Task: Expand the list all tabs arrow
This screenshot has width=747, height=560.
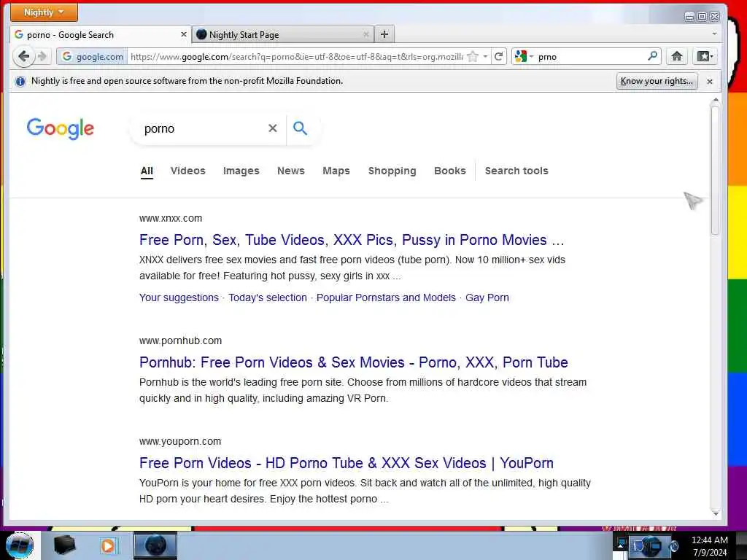Action: pyautogui.click(x=714, y=34)
